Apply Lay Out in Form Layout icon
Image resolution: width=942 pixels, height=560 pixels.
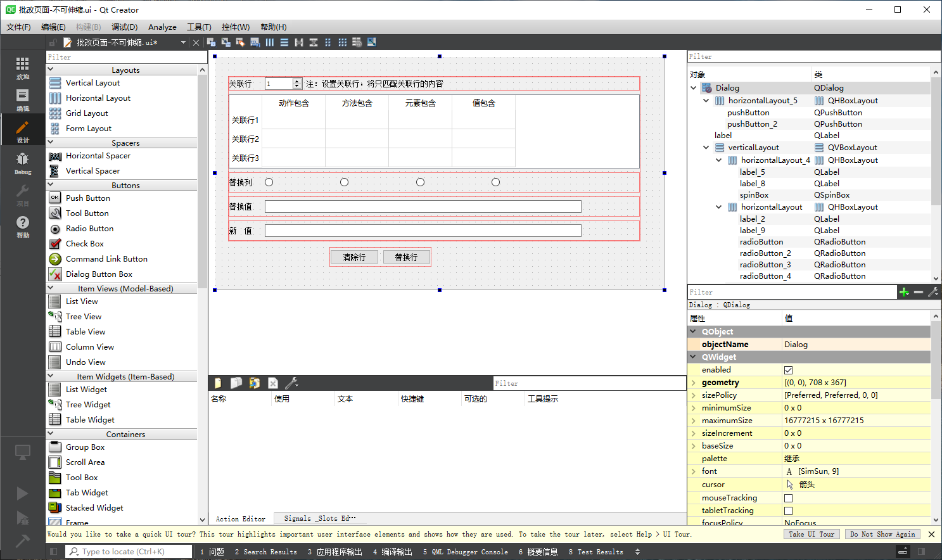tap(328, 42)
